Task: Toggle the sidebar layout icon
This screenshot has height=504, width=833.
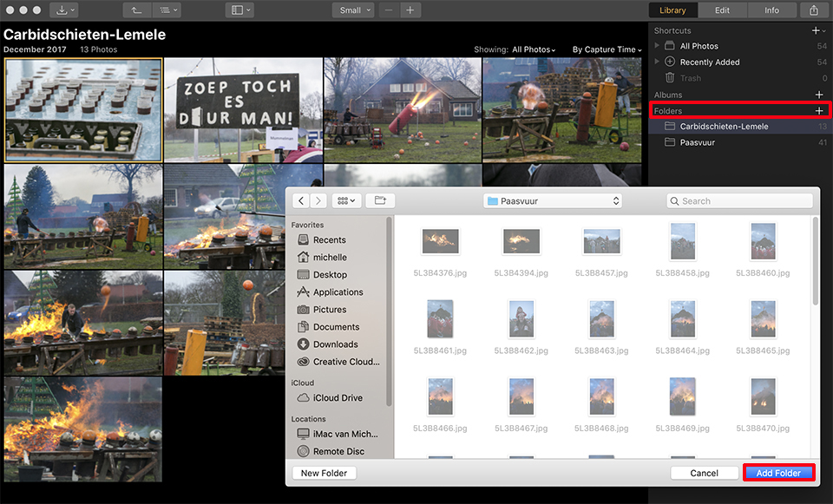Action: point(240,10)
